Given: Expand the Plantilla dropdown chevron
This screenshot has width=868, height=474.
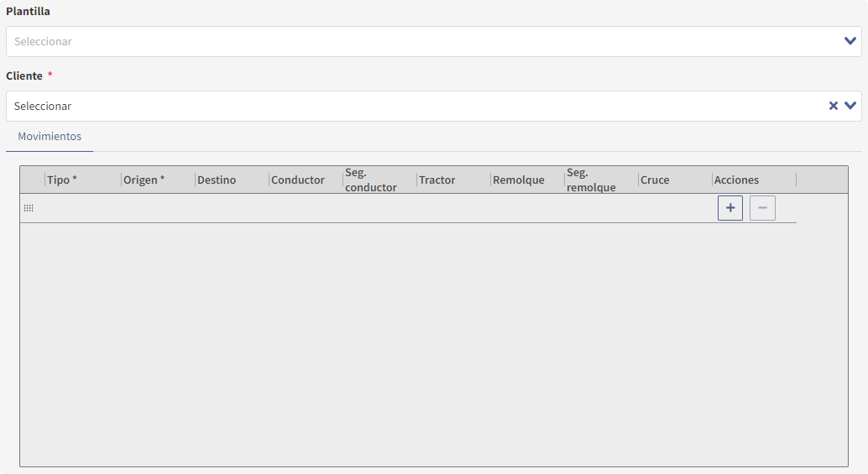Looking at the screenshot, I should tap(850, 41).
